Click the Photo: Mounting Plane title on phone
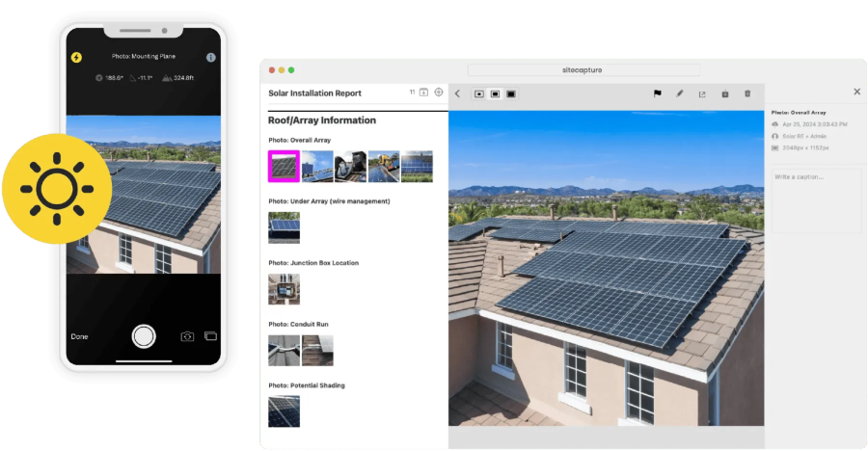Viewport: 868px width, 451px height. tap(144, 57)
